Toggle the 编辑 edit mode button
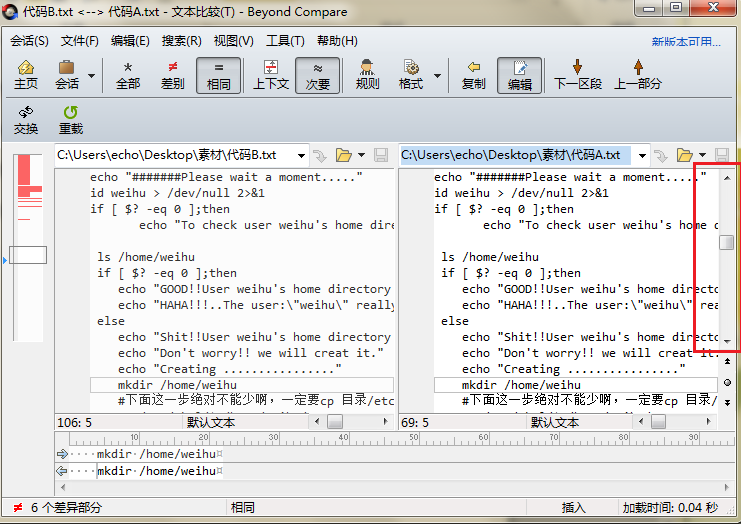Screen dimensions: 741x524 (519, 74)
